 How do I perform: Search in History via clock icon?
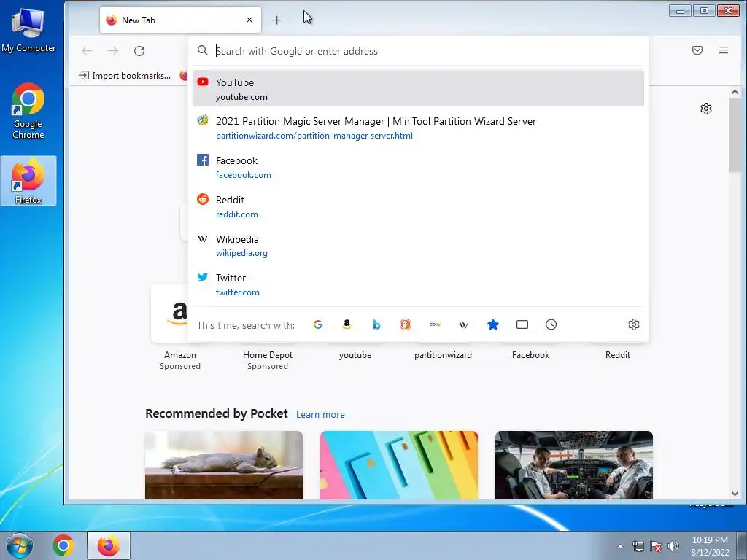click(x=551, y=324)
